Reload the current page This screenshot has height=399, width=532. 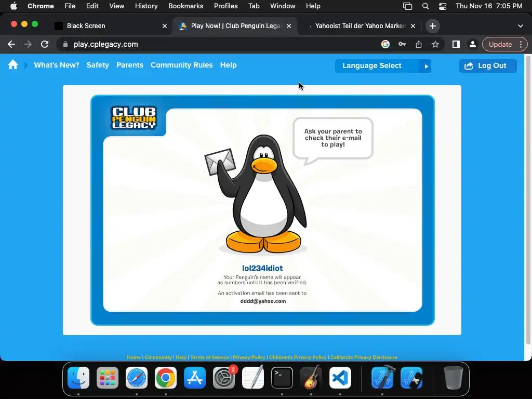45,45
